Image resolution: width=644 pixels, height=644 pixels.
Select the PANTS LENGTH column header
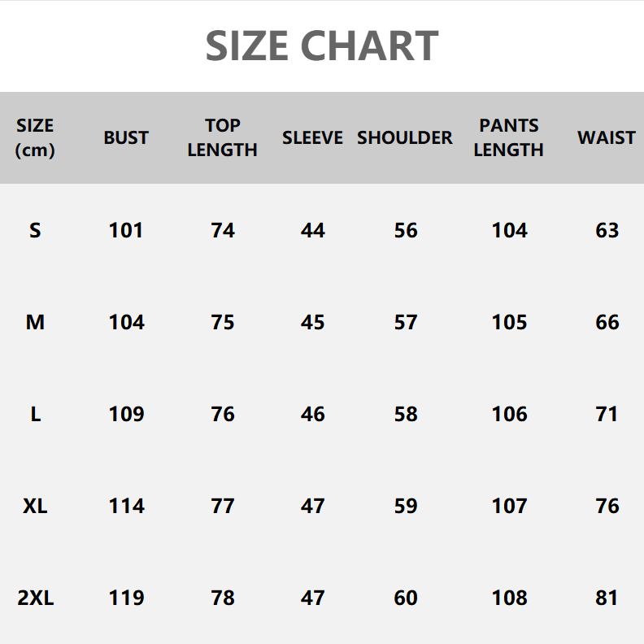(509, 137)
